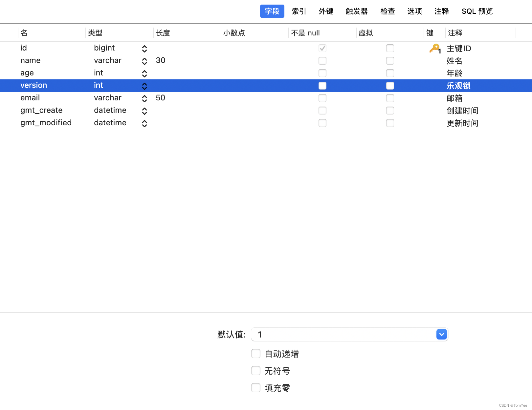Select the name field name
This screenshot has height=410, width=532.
[30, 60]
